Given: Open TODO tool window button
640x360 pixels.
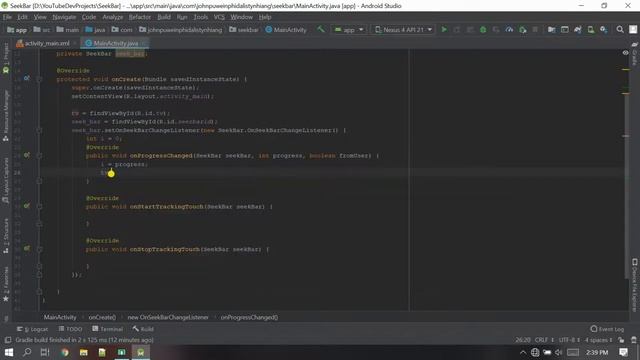Looking at the screenshot, I should pos(70,329).
